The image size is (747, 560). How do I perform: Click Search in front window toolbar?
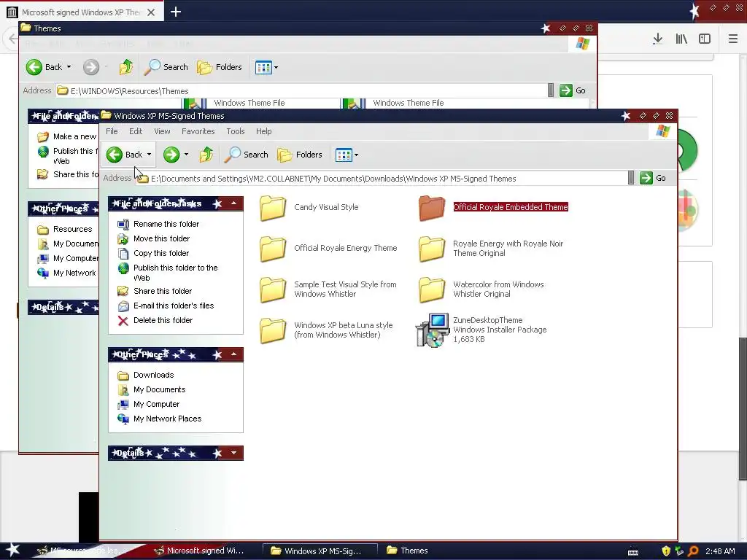(x=247, y=155)
